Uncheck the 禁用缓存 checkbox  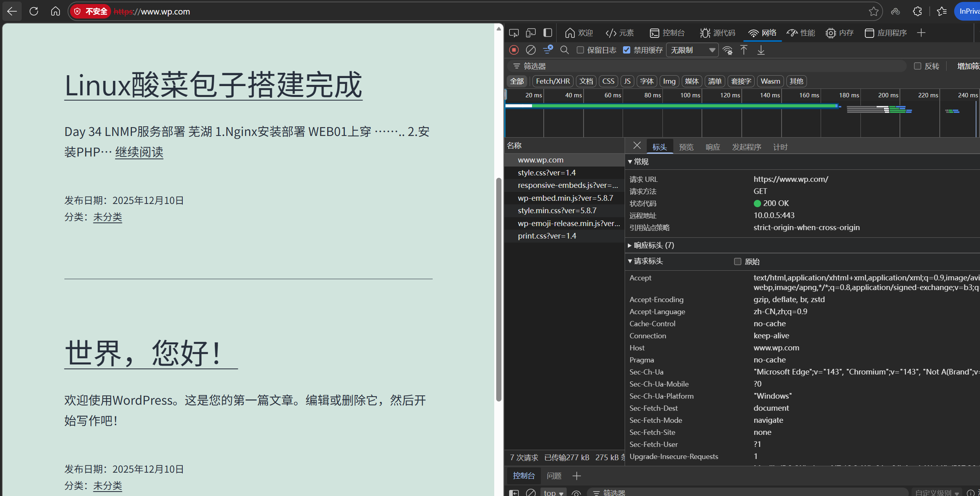tap(627, 50)
